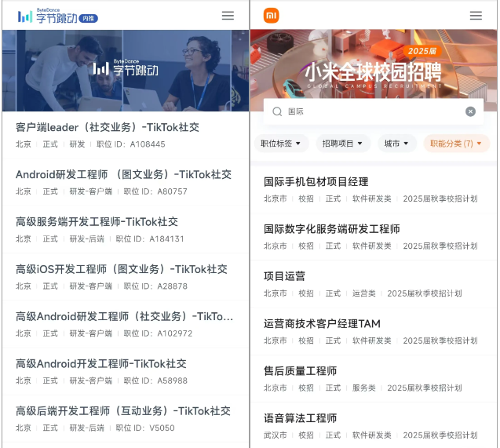Clear the search box with X icon
The width and height of the screenshot is (500, 448).
(470, 111)
